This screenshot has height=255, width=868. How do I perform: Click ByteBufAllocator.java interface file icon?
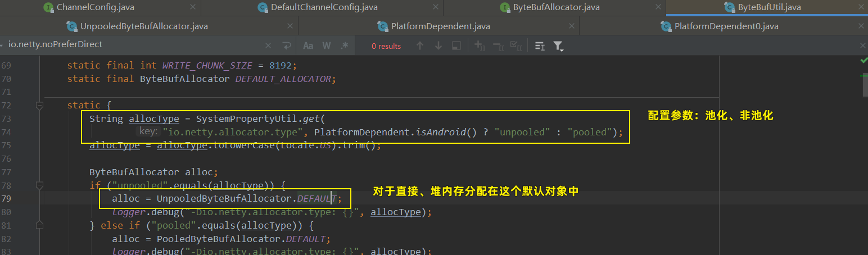pos(505,7)
